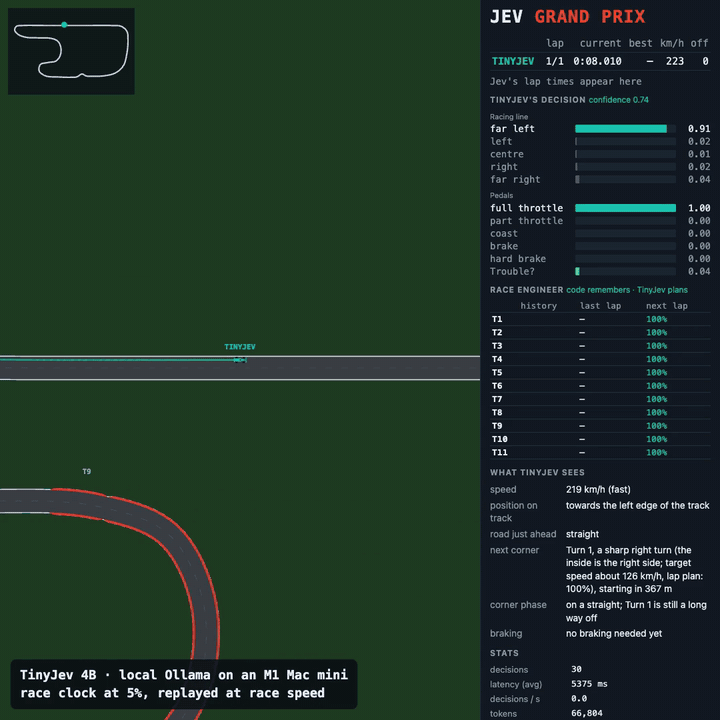This screenshot has height=720, width=720.
Task: Click the 223 km/h value
Action: 675,61
